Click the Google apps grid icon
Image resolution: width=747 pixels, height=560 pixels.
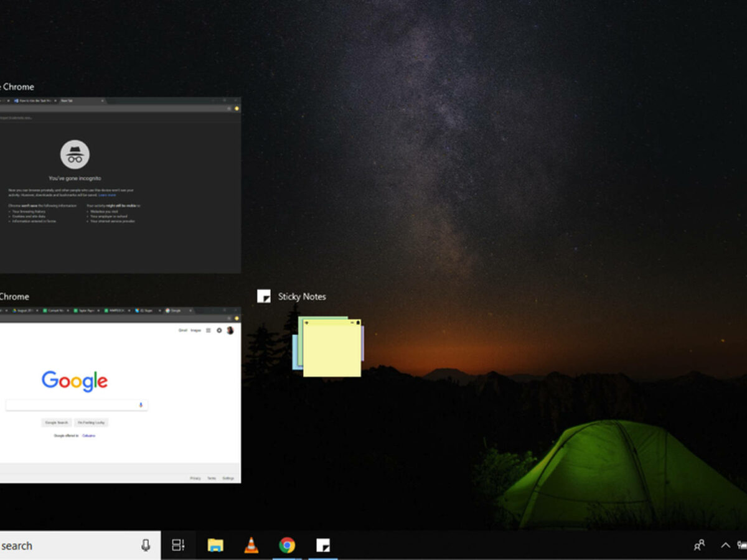(x=209, y=330)
